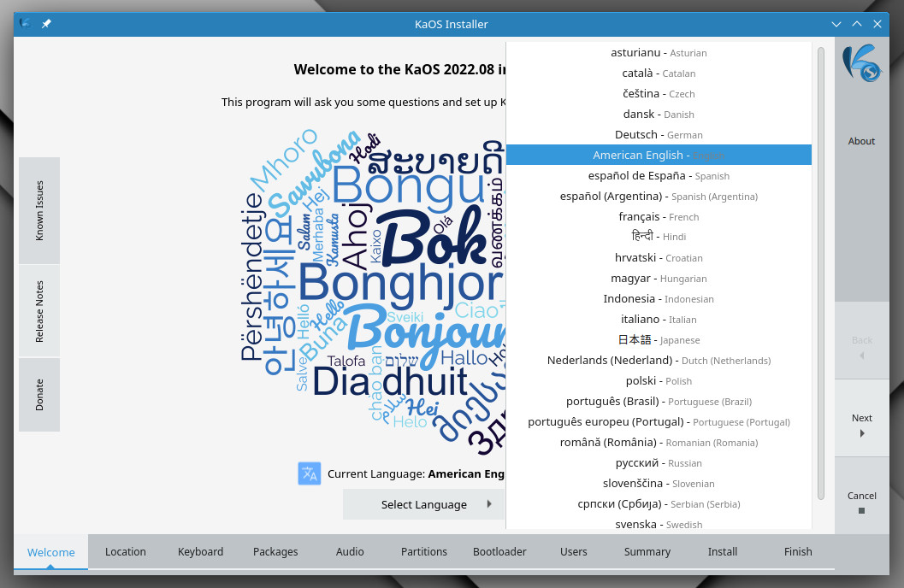Choose español de España - Spanish
Viewport: 904px width, 588px height.
point(659,176)
